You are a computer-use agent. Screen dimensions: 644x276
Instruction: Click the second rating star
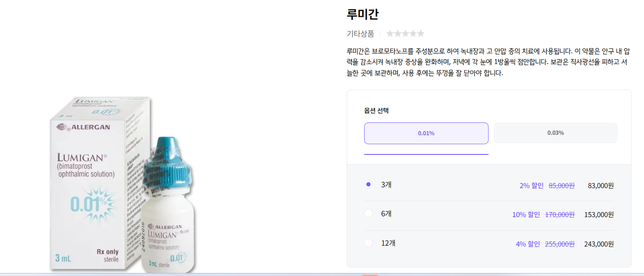(397, 33)
